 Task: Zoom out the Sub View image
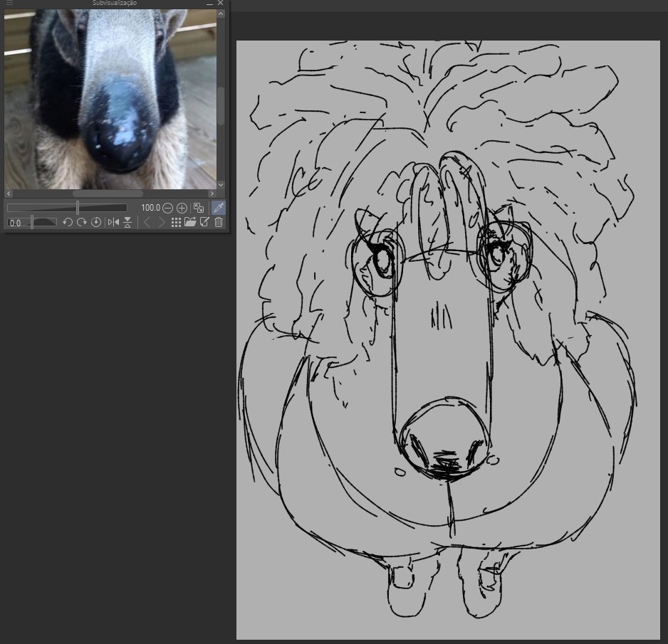tap(168, 208)
